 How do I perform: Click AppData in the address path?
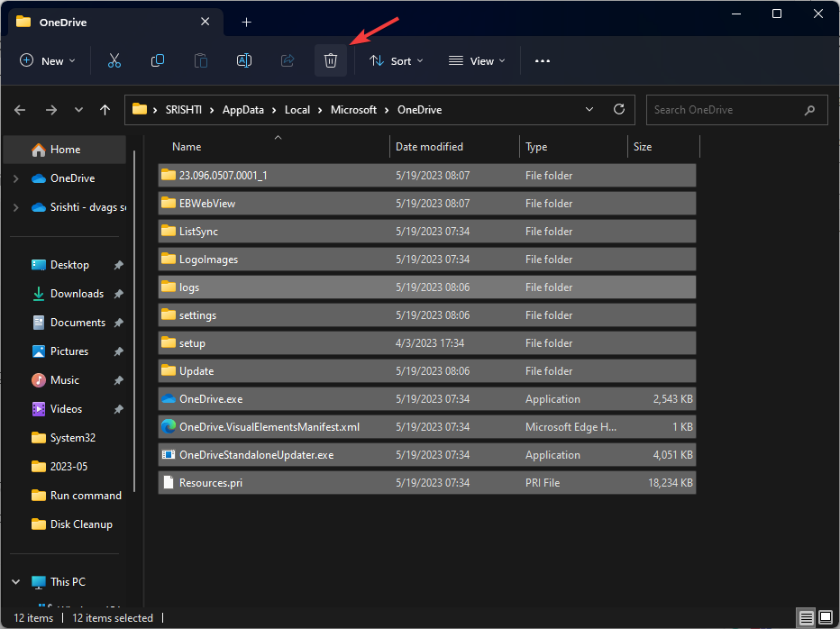click(x=243, y=110)
